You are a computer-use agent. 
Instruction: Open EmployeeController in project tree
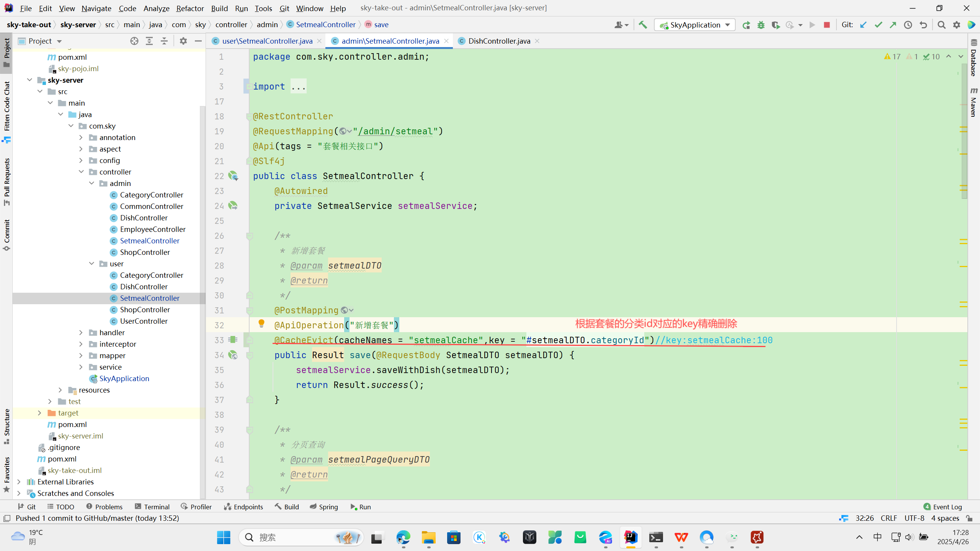tap(152, 229)
